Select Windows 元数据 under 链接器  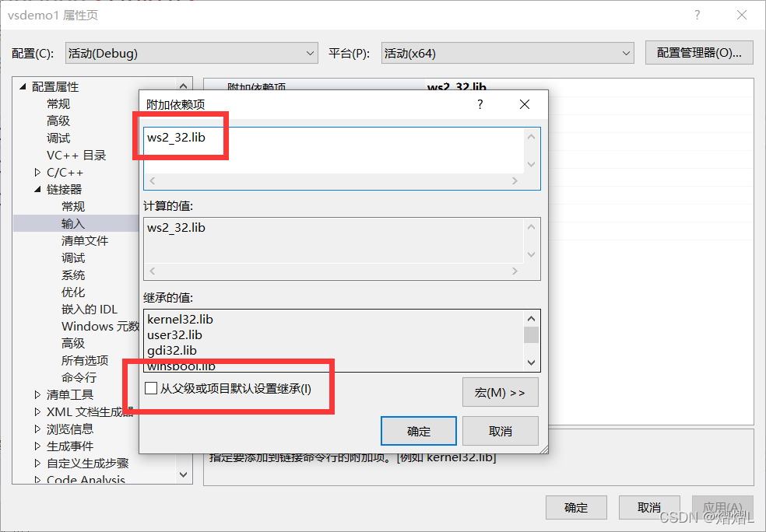pos(100,326)
